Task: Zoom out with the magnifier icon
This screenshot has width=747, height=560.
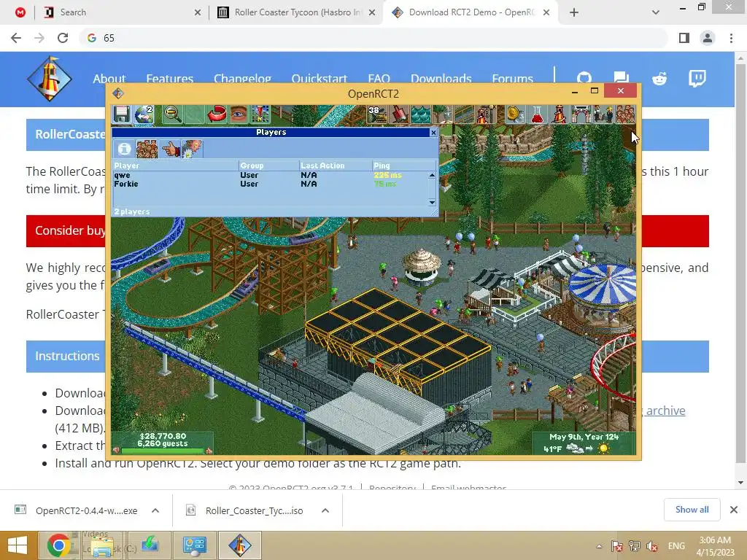Action: pyautogui.click(x=172, y=114)
